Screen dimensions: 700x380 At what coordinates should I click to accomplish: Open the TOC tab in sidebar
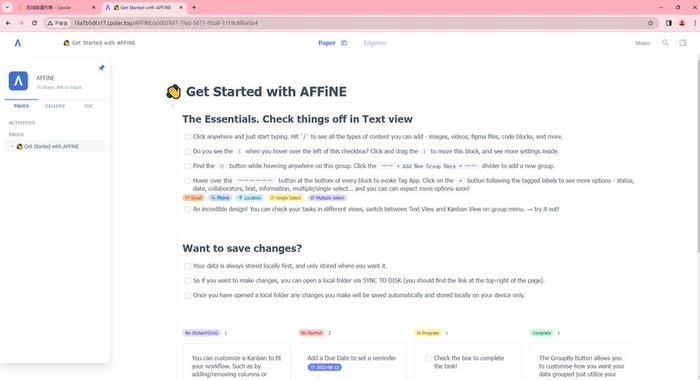click(88, 106)
